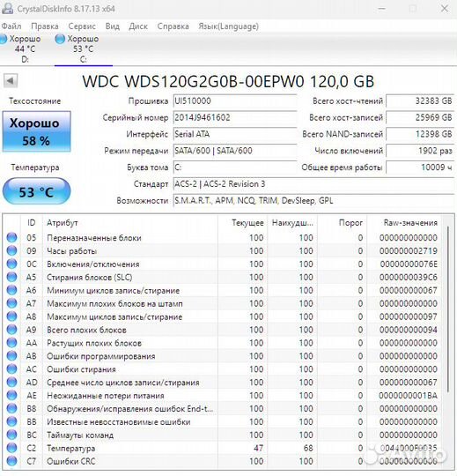Image resolution: width=457 pixels, height=476 pixels.
Task: Open the Язык(Language) menu
Action: click(228, 26)
